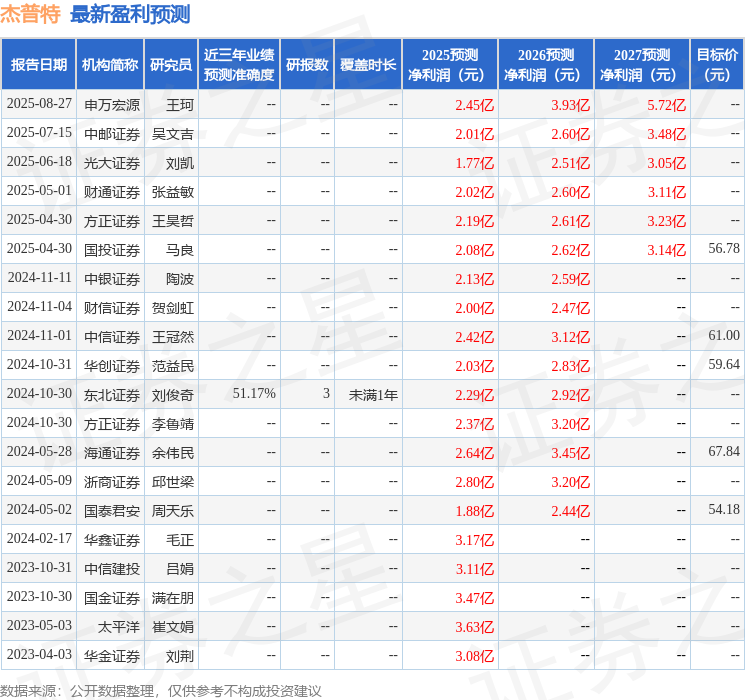This screenshot has height=700, width=745.
Task: Click analyst name 王昊哲
Action: pyautogui.click(x=173, y=221)
